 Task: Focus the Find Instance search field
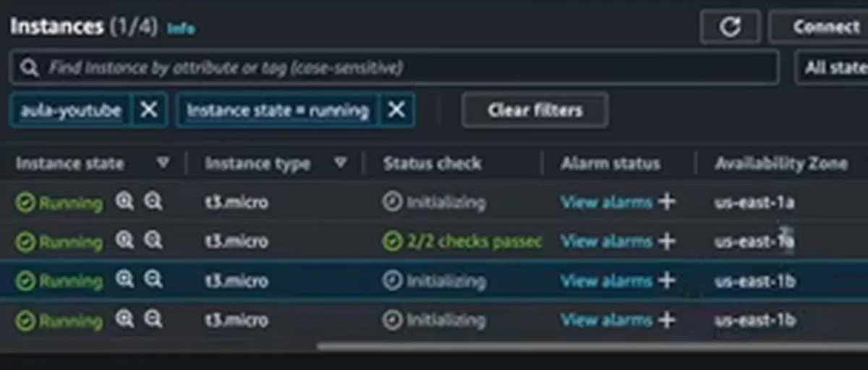point(394,68)
